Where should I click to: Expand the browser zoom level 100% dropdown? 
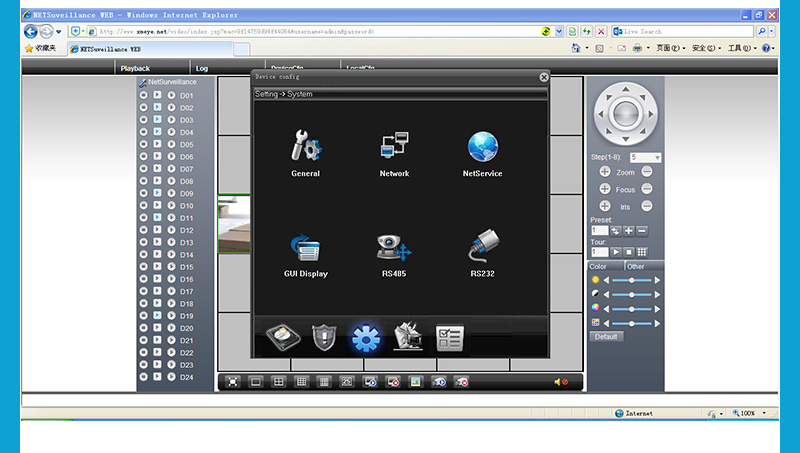(x=764, y=413)
